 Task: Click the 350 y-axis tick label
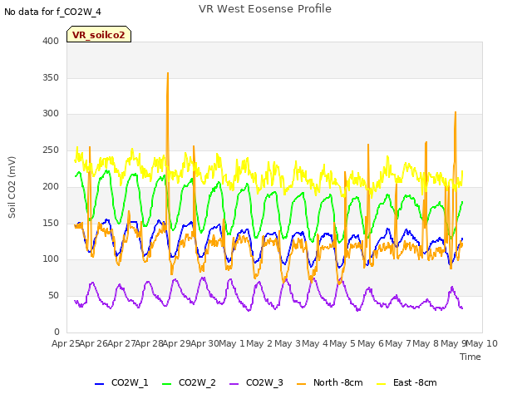(x=51, y=77)
